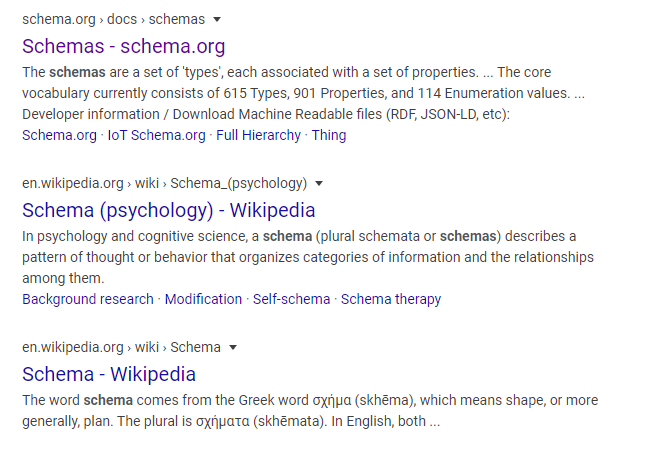Screen dimensions: 645x451
Task: Click the psychology snippet about pattern of thought
Action: tap(308, 257)
